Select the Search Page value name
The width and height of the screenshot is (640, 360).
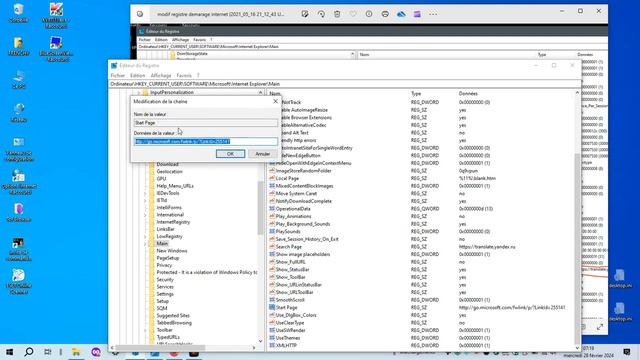pyautogui.click(x=289, y=247)
